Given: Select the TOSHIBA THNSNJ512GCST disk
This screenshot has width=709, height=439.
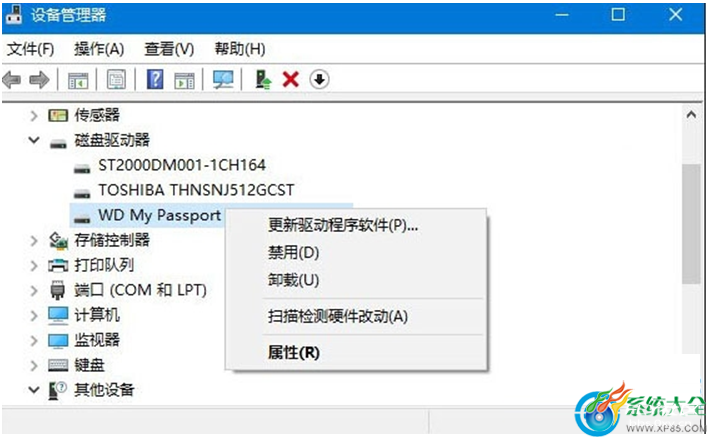Looking at the screenshot, I should (x=196, y=190).
